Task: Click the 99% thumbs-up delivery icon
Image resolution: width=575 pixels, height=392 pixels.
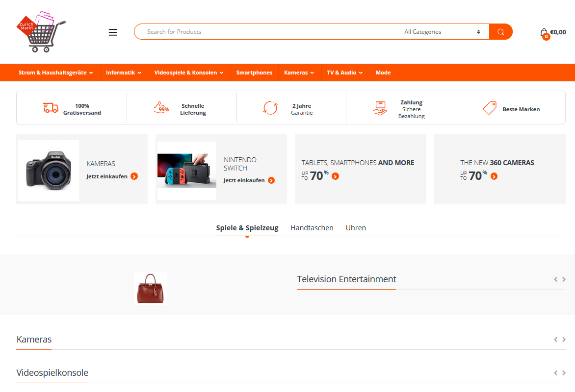Action: (x=161, y=108)
